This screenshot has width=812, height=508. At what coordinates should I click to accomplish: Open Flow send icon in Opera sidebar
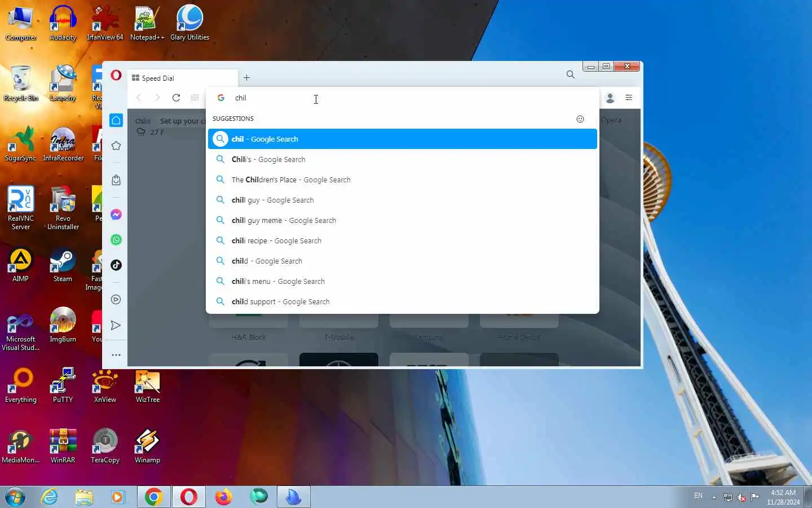[116, 325]
